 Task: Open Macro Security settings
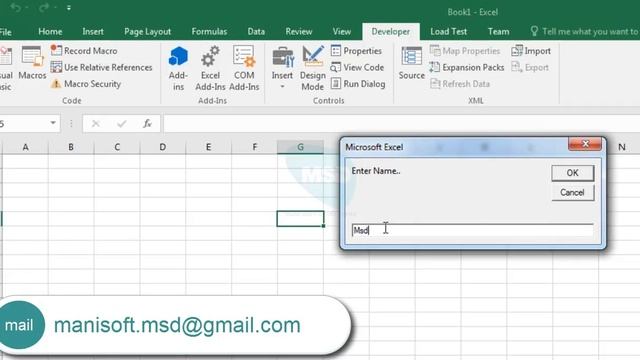click(86, 84)
